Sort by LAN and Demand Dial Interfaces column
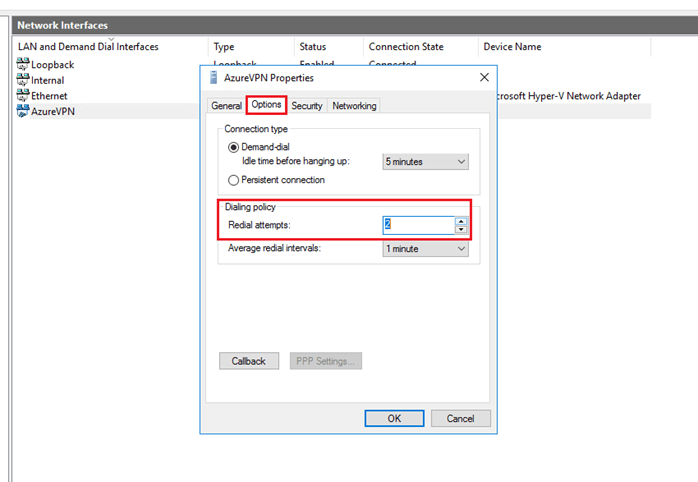This screenshot has width=698, height=482. [x=88, y=47]
